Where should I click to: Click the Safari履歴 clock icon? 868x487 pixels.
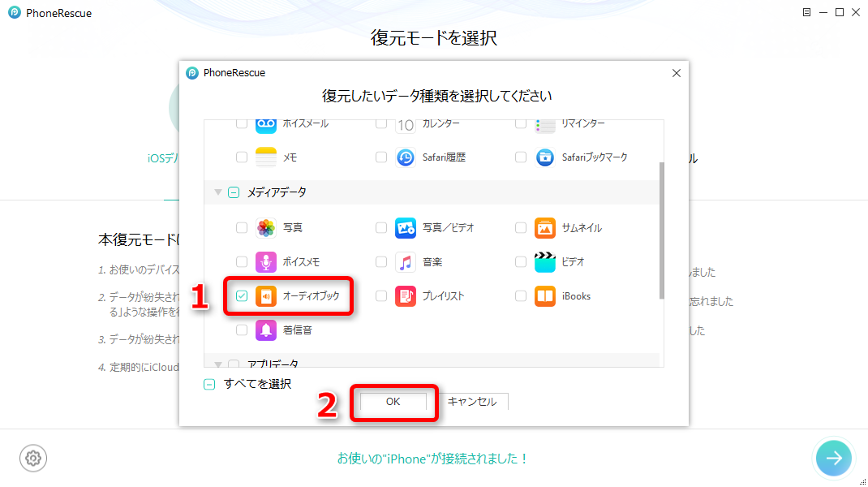tap(406, 157)
